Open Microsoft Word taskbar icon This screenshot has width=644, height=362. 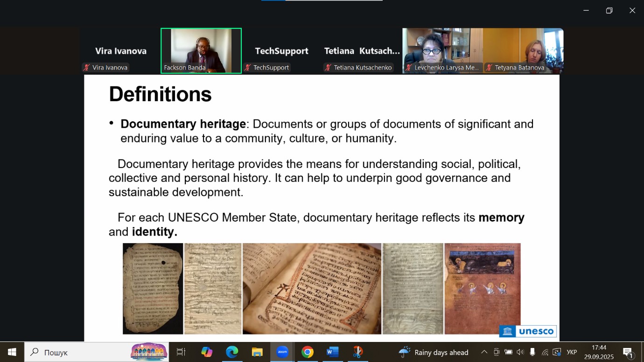(x=332, y=352)
